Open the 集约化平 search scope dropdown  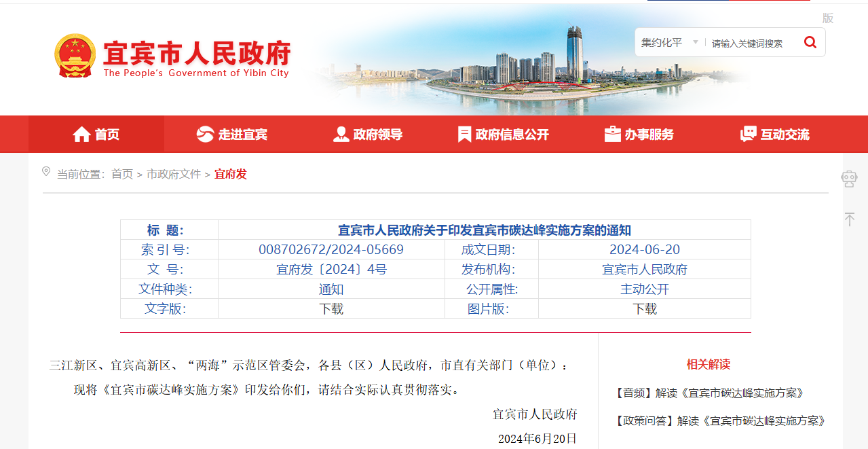669,43
